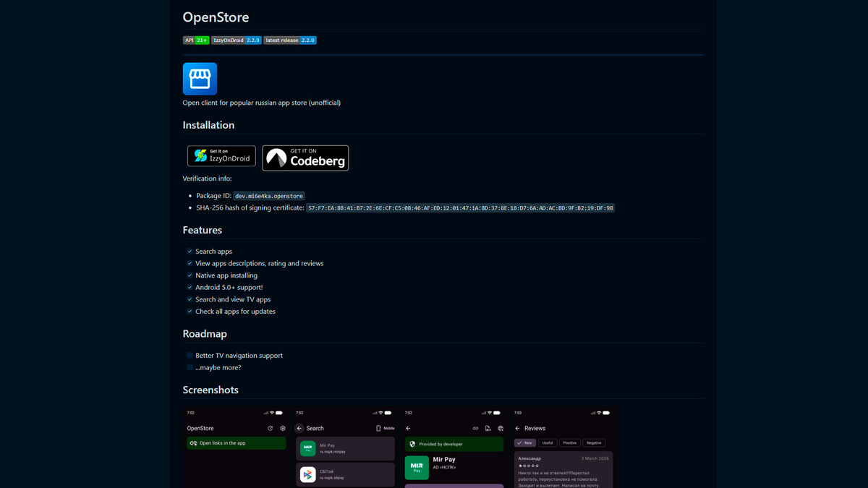The height and width of the screenshot is (488, 868).
Task: Toggle the Search apps checkbox
Action: click(x=190, y=252)
